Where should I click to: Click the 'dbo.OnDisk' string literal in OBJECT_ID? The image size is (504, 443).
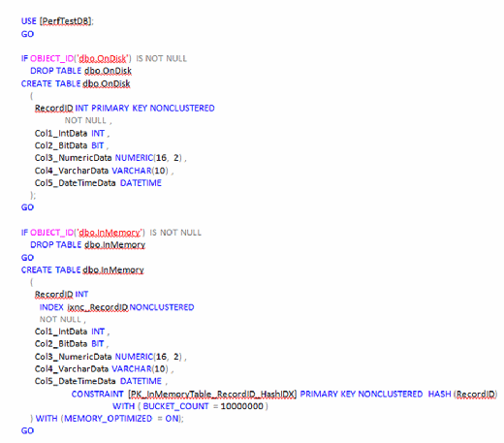103,58
